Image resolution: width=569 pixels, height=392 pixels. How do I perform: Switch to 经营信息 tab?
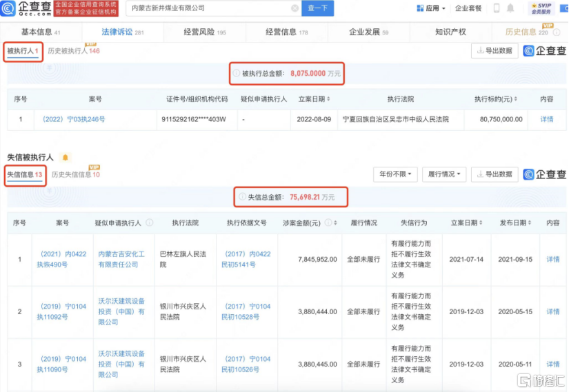[287, 32]
